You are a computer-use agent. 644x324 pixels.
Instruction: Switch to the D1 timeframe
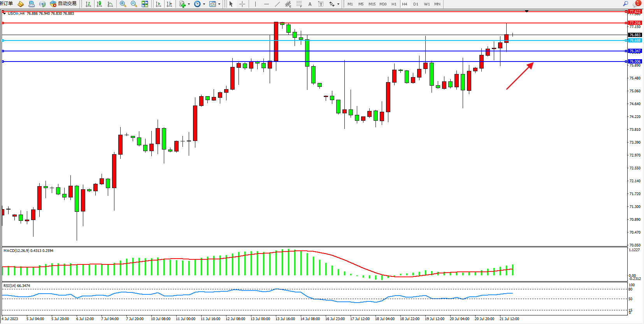pyautogui.click(x=416, y=4)
